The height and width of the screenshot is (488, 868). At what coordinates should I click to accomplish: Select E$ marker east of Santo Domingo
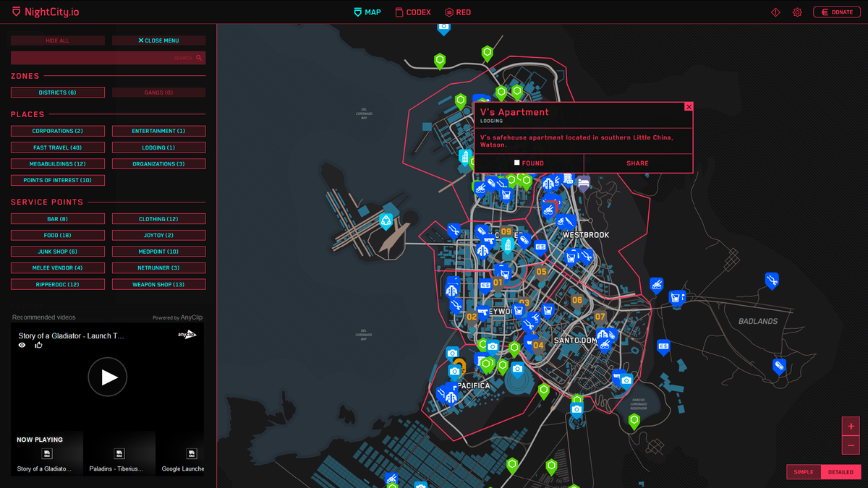pyautogui.click(x=663, y=348)
